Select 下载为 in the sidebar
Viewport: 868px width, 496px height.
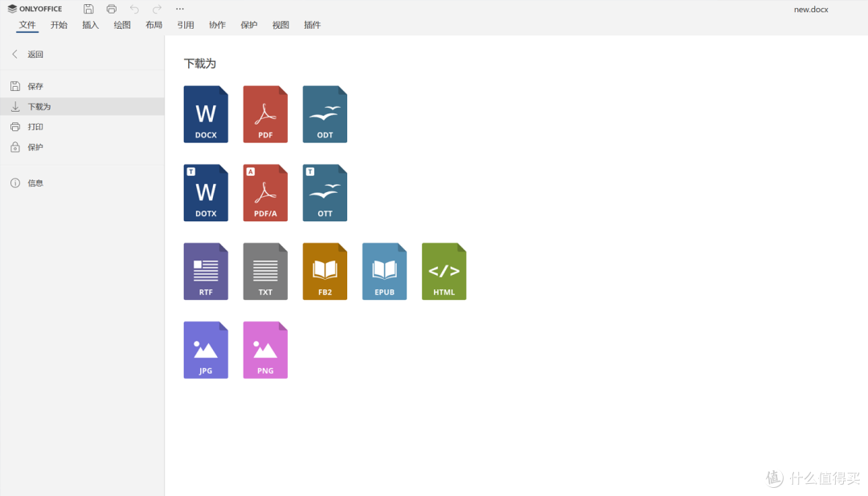[82, 106]
